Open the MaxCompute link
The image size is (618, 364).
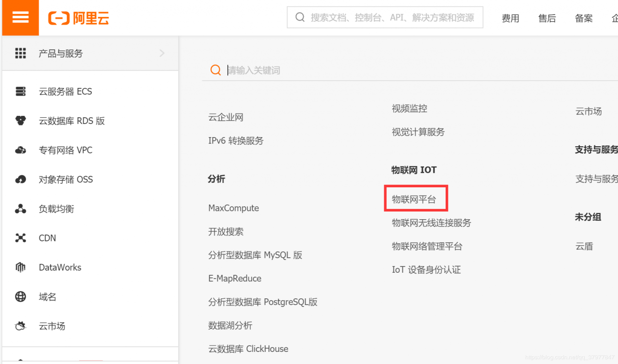[x=234, y=208]
